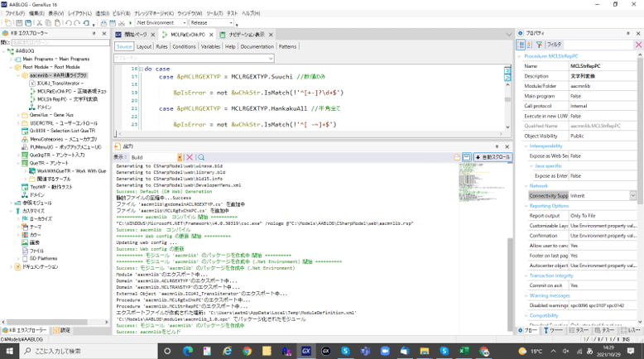
Task: Click the Undo arrow icon
Action: (69, 23)
